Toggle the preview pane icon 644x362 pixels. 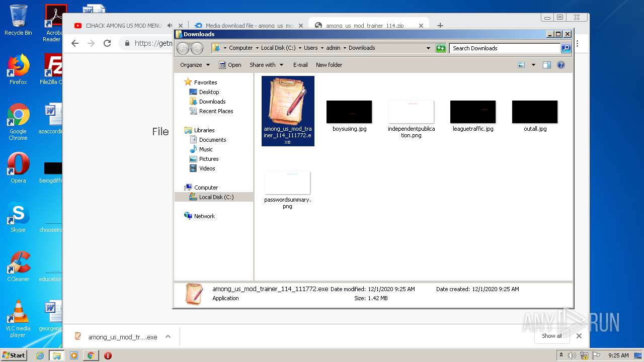547,65
